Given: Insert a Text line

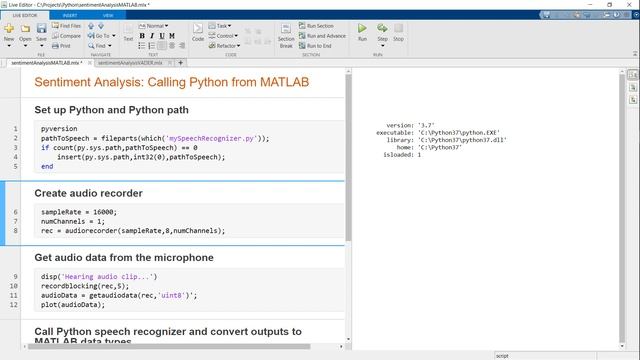Looking at the screenshot, I should coord(128,33).
